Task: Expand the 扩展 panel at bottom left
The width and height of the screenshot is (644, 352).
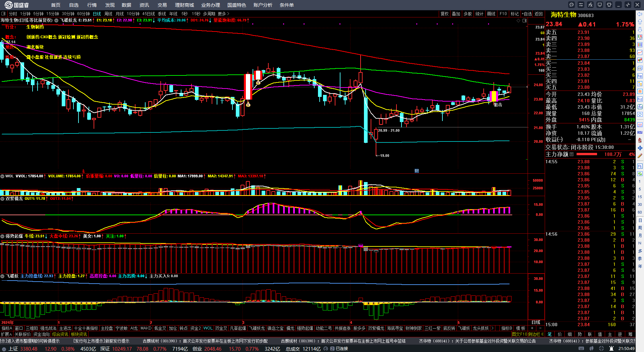Action: coord(6,334)
